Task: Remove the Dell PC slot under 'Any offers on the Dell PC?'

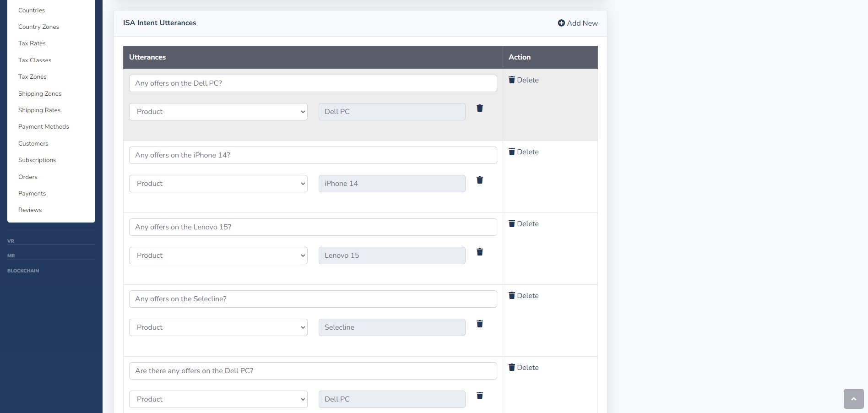Action: 480,108
